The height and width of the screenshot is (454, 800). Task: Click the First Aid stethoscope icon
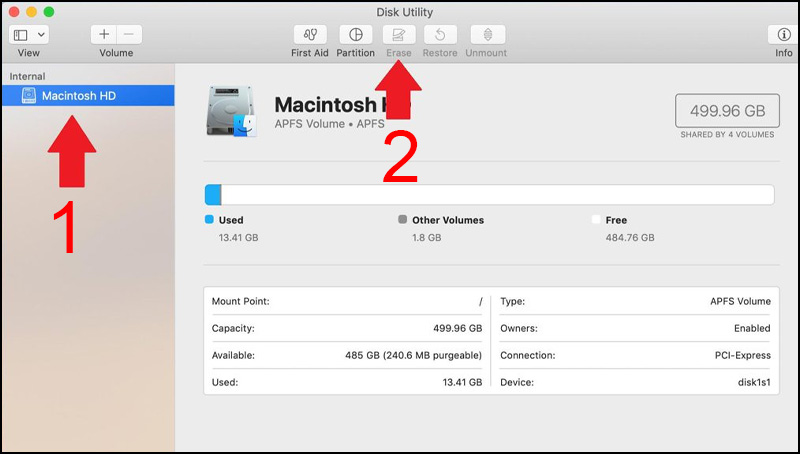click(x=310, y=35)
